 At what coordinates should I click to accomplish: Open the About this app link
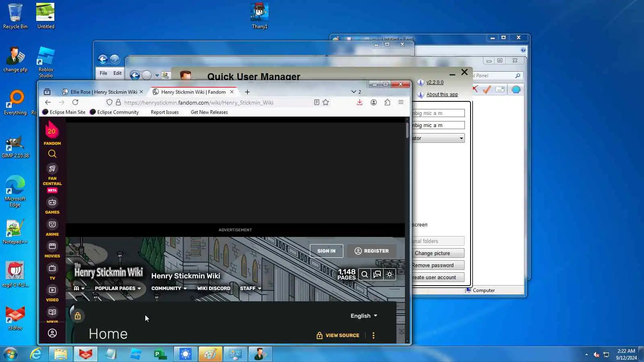point(442,95)
